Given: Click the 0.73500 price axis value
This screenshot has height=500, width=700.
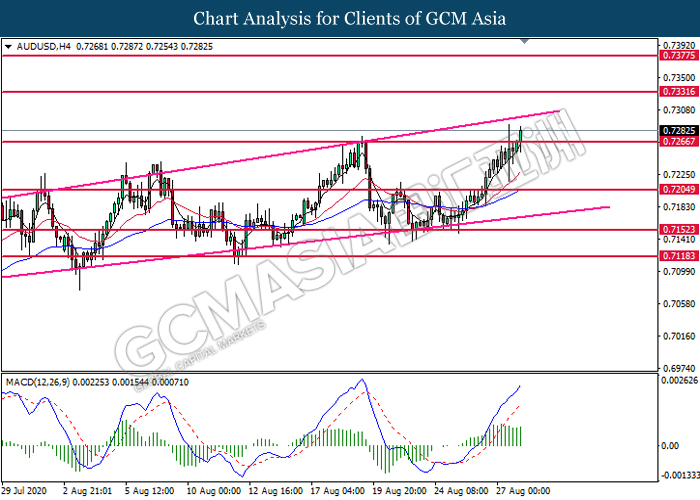Looking at the screenshot, I should 679,78.
